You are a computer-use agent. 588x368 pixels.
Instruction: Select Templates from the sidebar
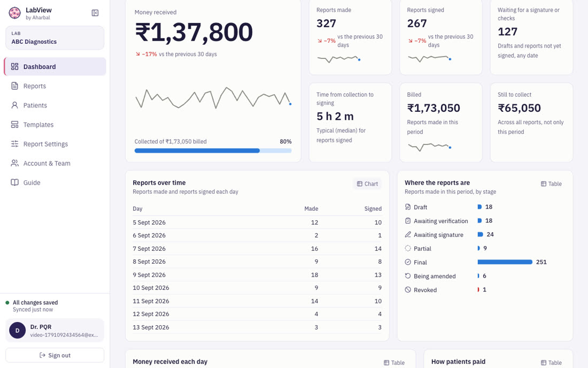coord(55,125)
